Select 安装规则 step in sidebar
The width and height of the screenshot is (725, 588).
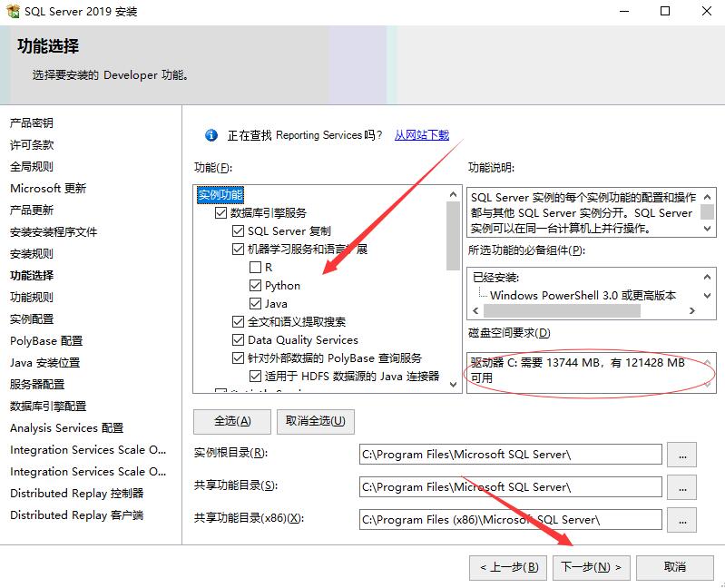coord(32,254)
